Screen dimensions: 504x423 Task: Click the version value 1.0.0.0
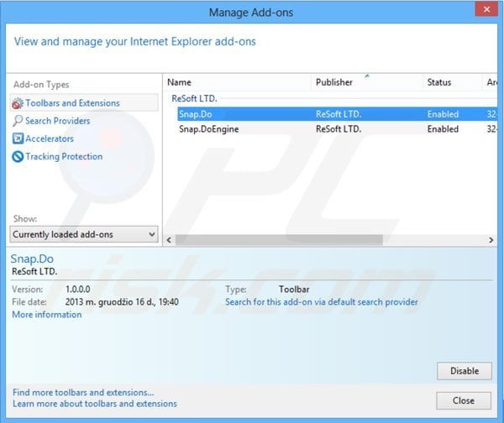(x=78, y=290)
